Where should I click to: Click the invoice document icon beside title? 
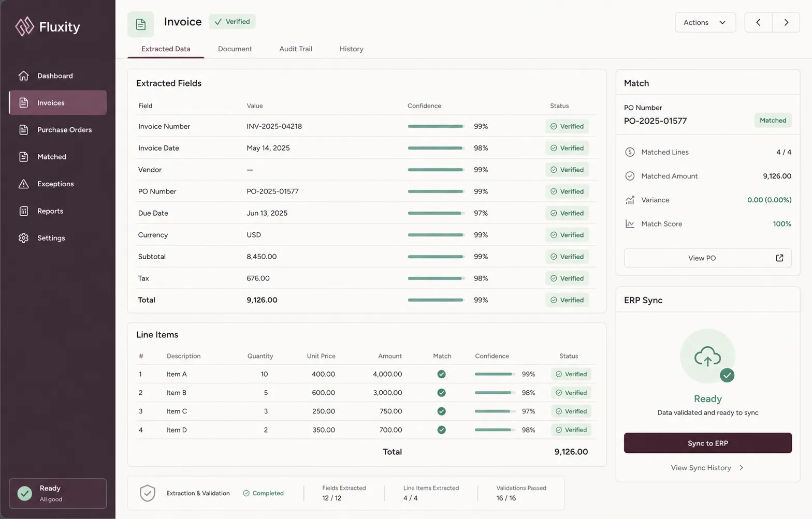point(141,24)
